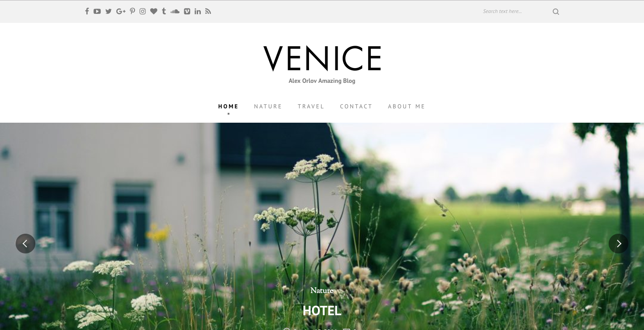Focus the Search text here field

[514, 11]
